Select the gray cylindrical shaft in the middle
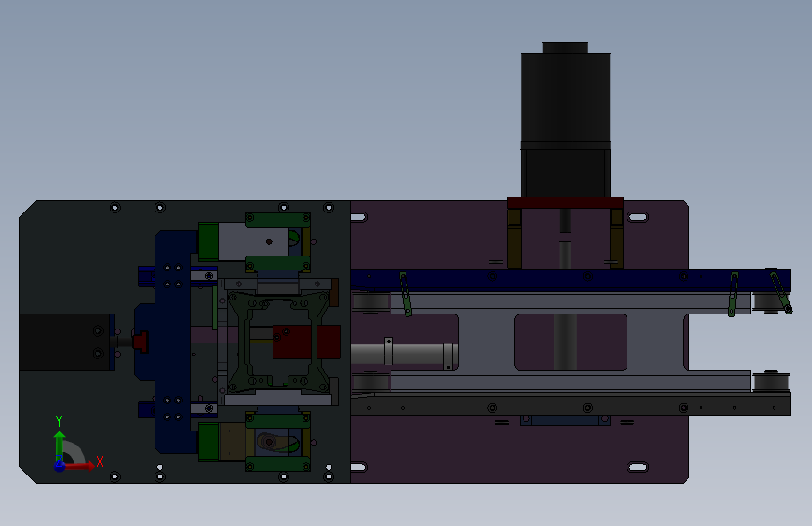The image size is (812, 526). tap(404, 355)
